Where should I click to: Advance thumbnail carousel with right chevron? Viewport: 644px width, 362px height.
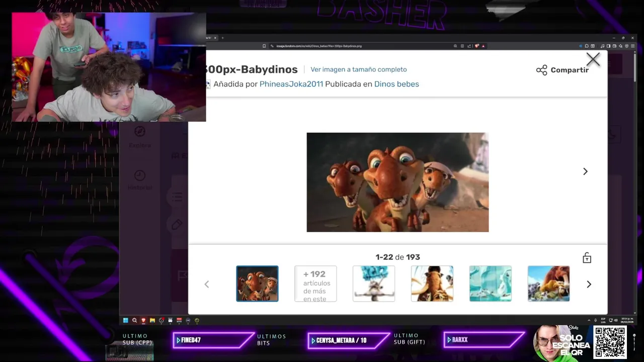click(589, 284)
